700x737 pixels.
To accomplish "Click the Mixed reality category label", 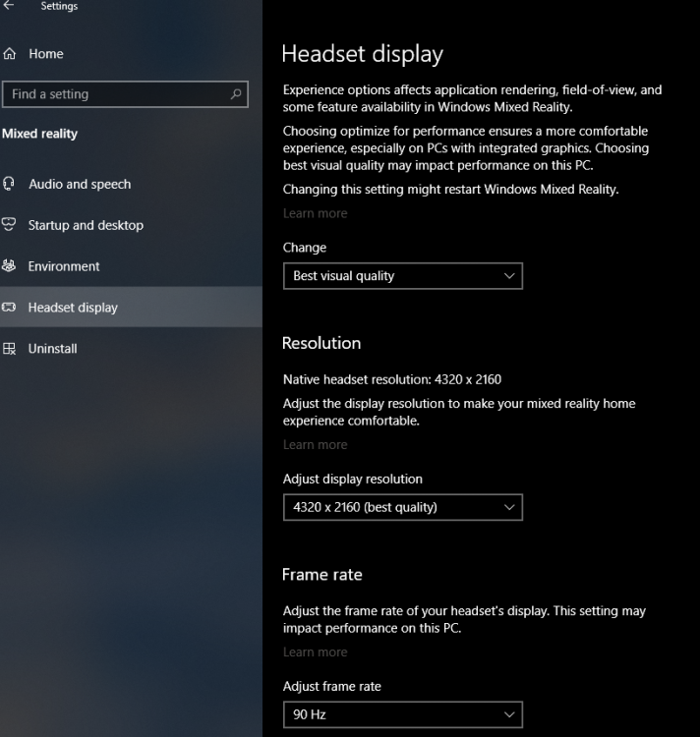I will point(39,134).
